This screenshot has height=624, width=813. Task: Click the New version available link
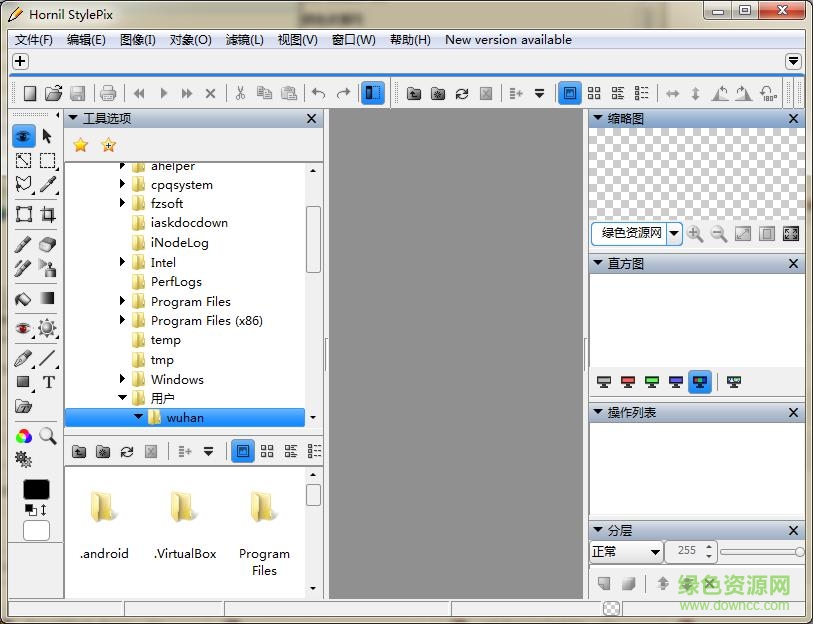point(508,40)
